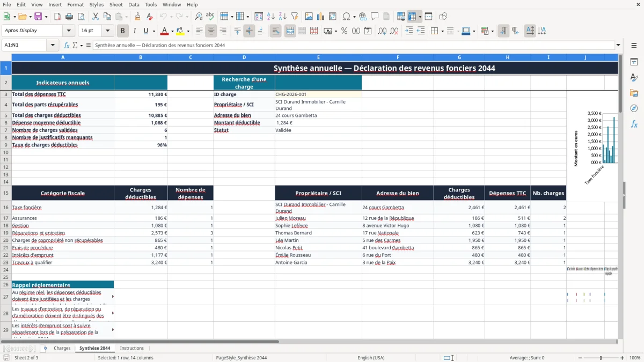The height and width of the screenshot is (362, 644).
Task: Switch to the Instructions sheet tab
Action: point(132,349)
